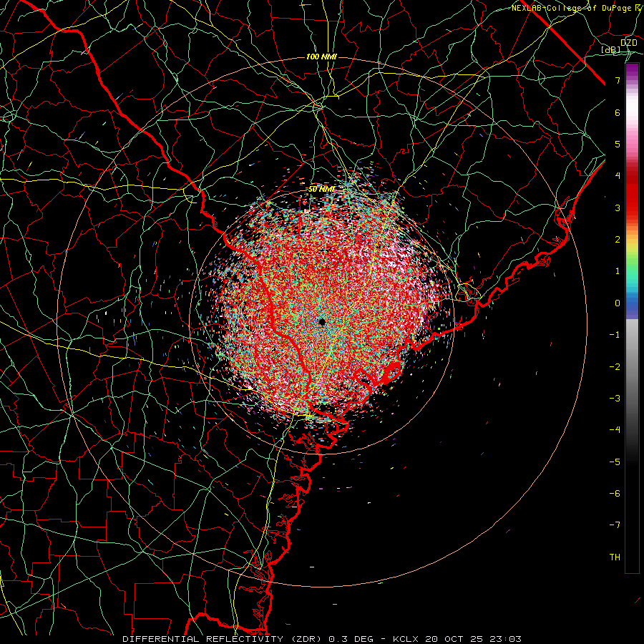Click the '-5' value on the color scale
Viewport: 644px width, 644px height.
coord(615,462)
